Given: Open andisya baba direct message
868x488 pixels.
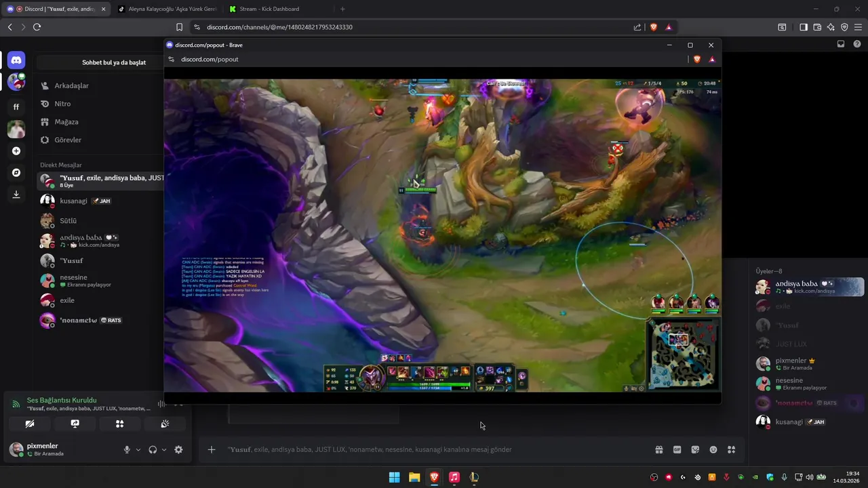Looking at the screenshot, I should click(x=100, y=241).
